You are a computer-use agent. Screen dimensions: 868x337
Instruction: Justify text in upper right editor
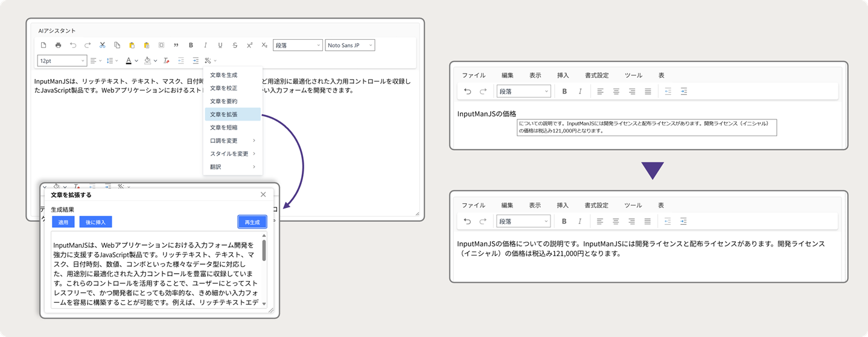pyautogui.click(x=648, y=92)
